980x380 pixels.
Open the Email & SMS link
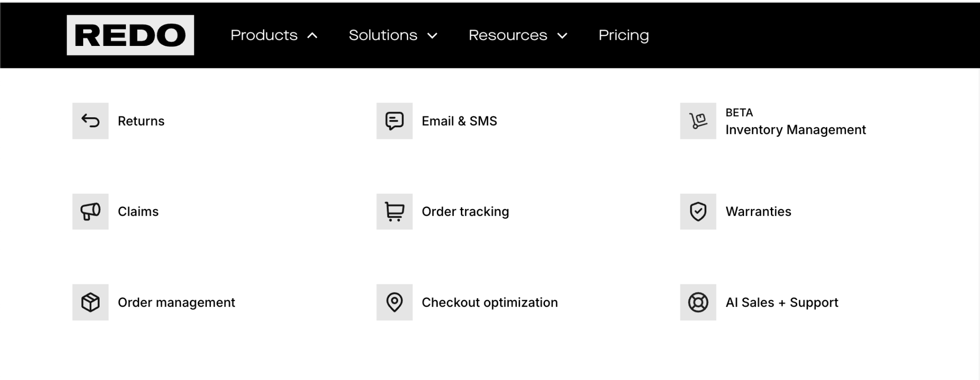click(x=459, y=121)
